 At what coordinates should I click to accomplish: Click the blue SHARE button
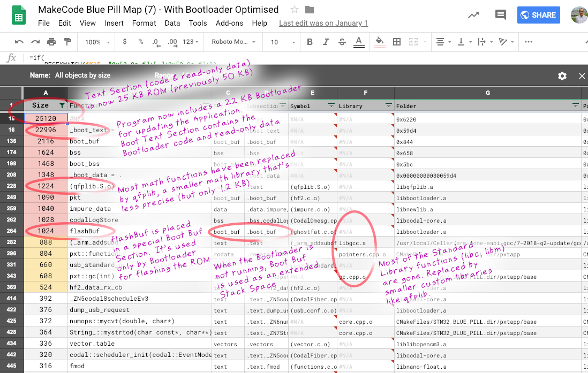[x=539, y=15]
